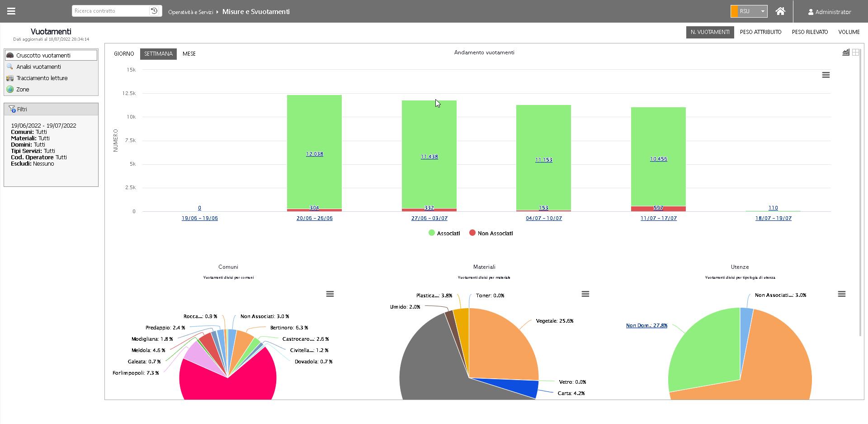868x424 pixels.
Task: Click the 12.038 bar value label
Action: 314,154
